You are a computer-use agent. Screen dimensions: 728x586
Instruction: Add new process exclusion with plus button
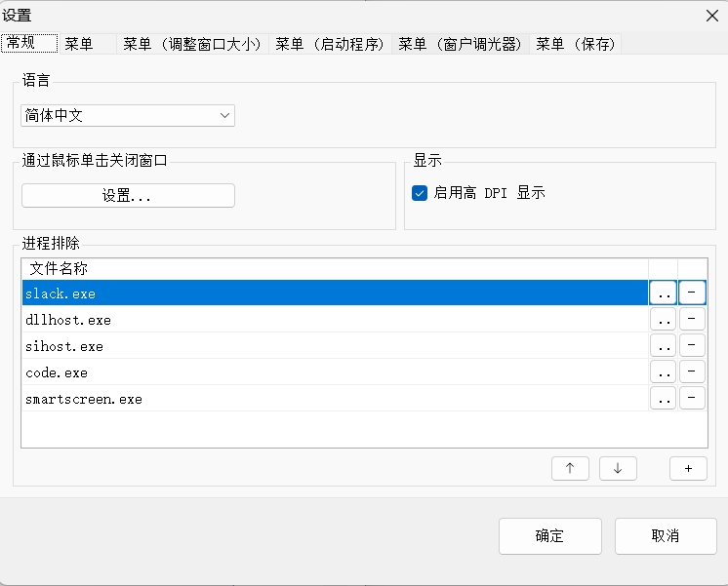point(688,468)
